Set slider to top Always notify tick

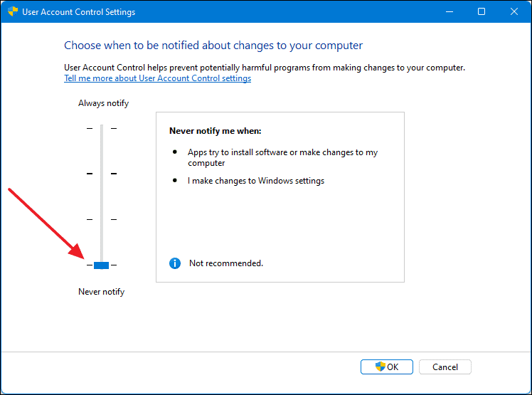tap(102, 128)
